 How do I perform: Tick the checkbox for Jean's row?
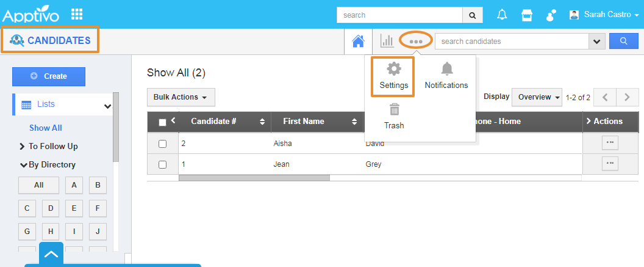pos(162,164)
